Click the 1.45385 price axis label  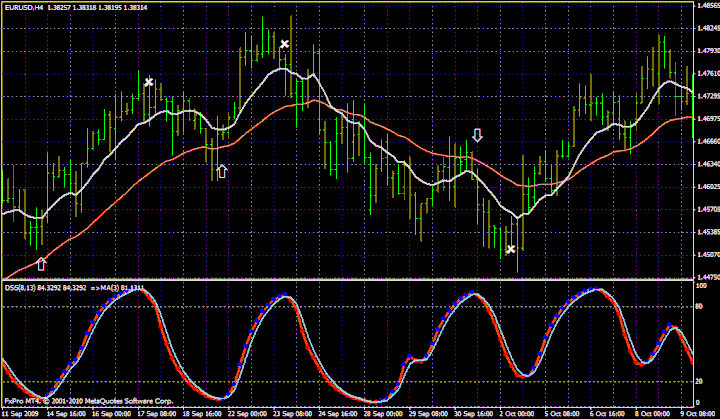(x=708, y=232)
